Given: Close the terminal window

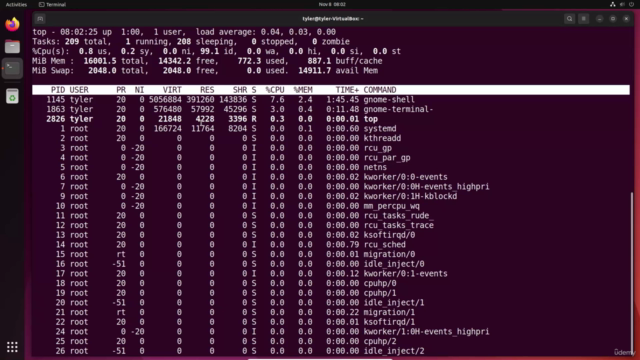Looking at the screenshot, I should tap(626, 19).
